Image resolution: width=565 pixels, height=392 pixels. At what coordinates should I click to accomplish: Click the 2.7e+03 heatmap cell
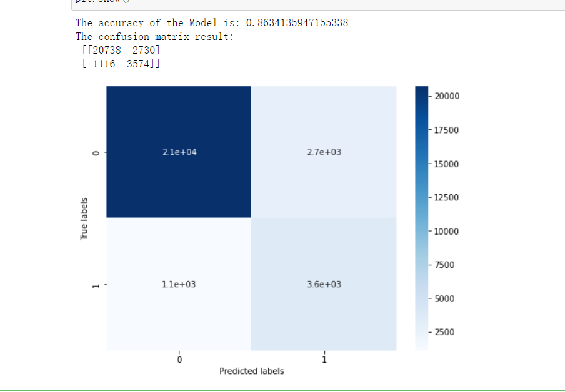pyautogui.click(x=324, y=152)
